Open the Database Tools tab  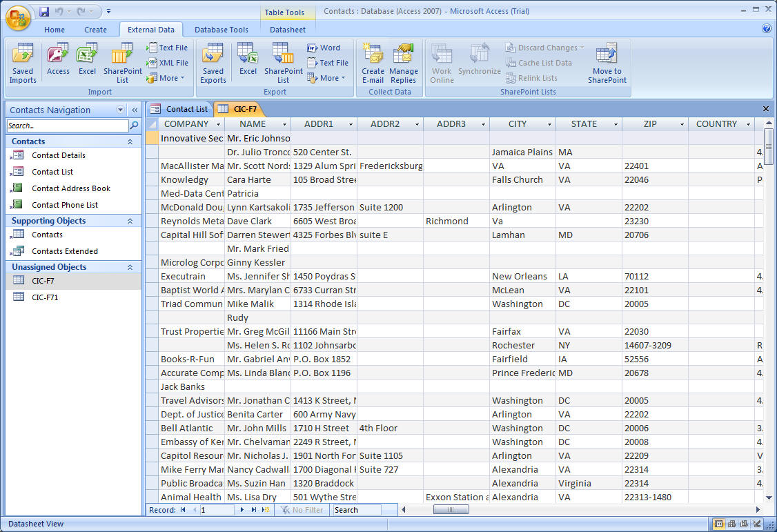222,30
